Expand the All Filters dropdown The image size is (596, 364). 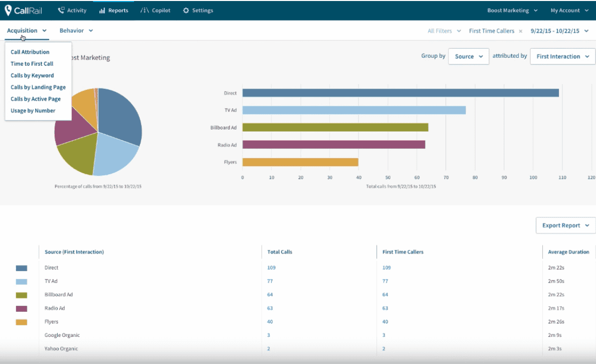click(x=443, y=31)
